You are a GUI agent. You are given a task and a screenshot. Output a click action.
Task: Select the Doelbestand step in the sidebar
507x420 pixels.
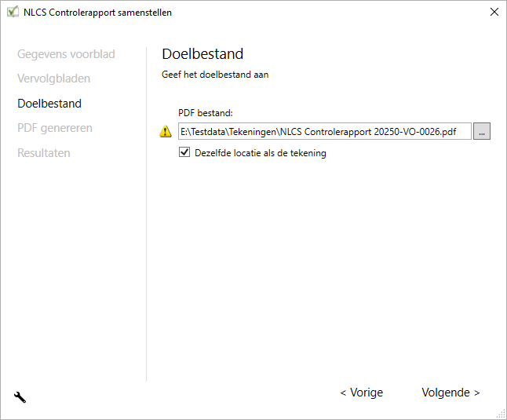(49, 104)
